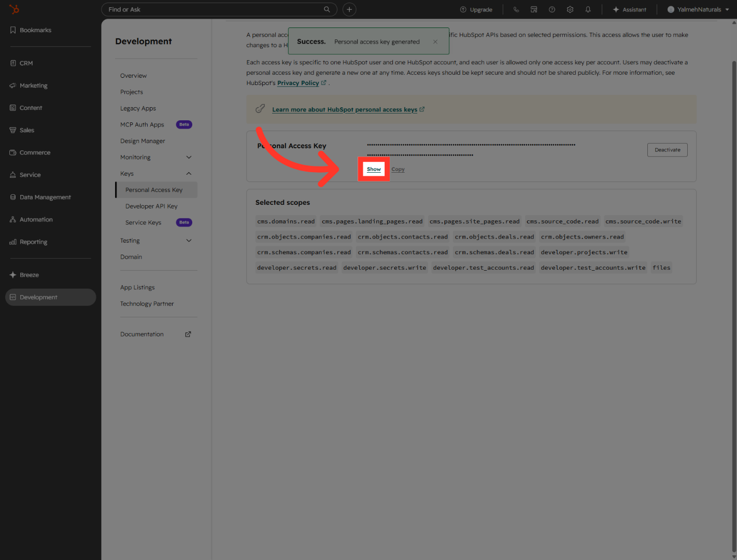The height and width of the screenshot is (560, 737).
Task: Dismiss the Success notification
Action: [x=435, y=41]
